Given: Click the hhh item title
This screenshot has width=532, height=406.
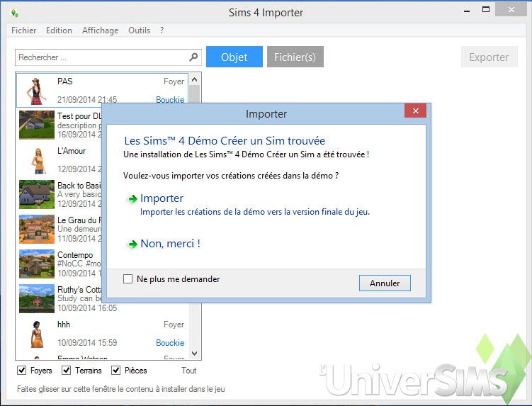Looking at the screenshot, I should [64, 325].
